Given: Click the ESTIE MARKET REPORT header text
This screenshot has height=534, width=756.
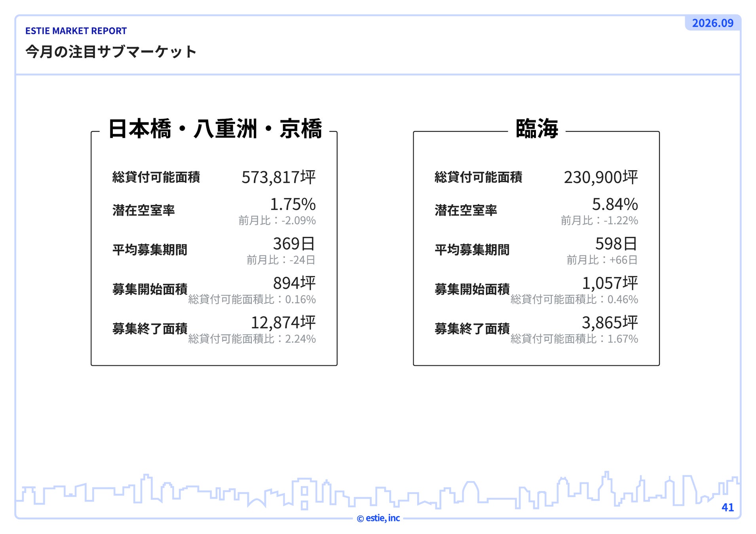Looking at the screenshot, I should [x=76, y=31].
